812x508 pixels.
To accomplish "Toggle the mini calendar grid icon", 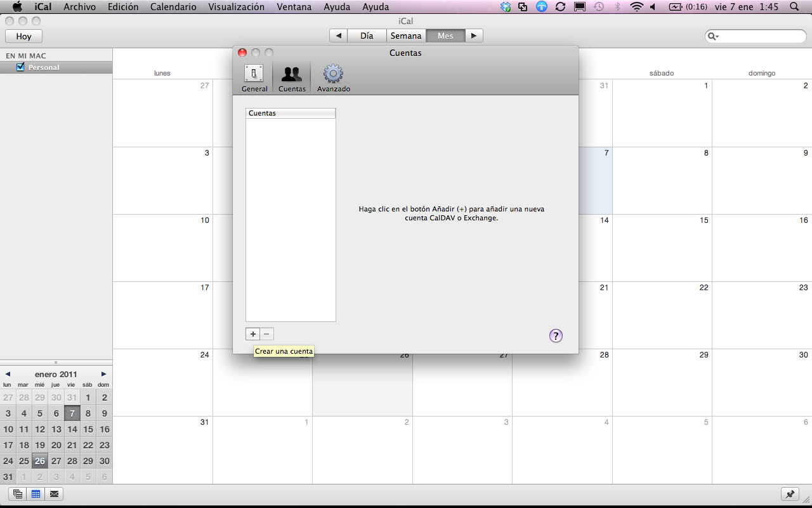I will 36,494.
